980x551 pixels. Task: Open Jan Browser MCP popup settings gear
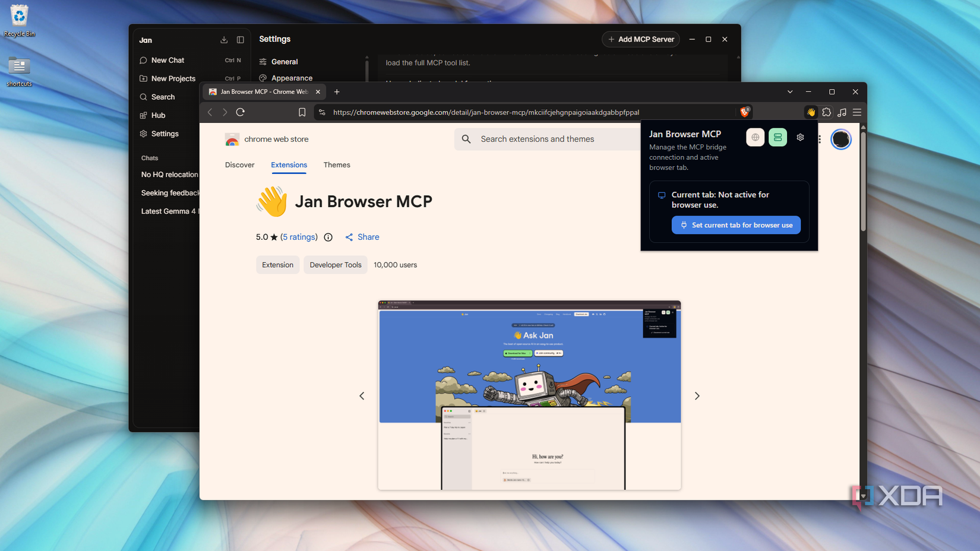point(800,137)
